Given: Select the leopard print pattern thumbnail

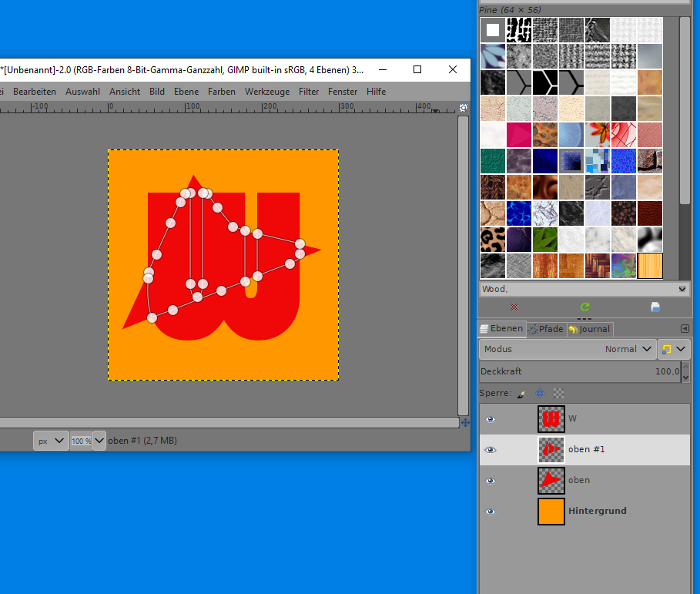Looking at the screenshot, I should tap(493, 240).
